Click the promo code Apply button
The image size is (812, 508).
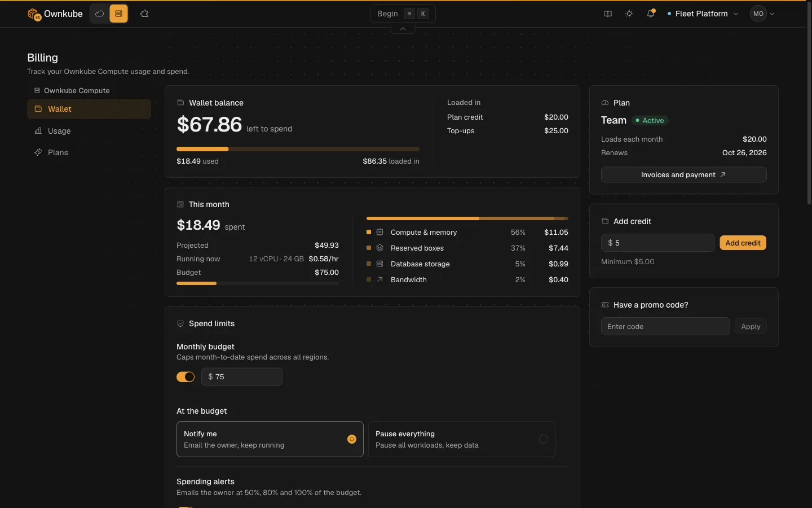(751, 326)
